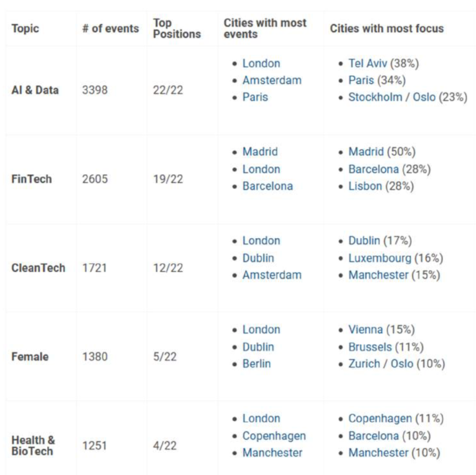The image size is (476, 475).
Task: Open the Berlin link in Female row
Action: 256,364
